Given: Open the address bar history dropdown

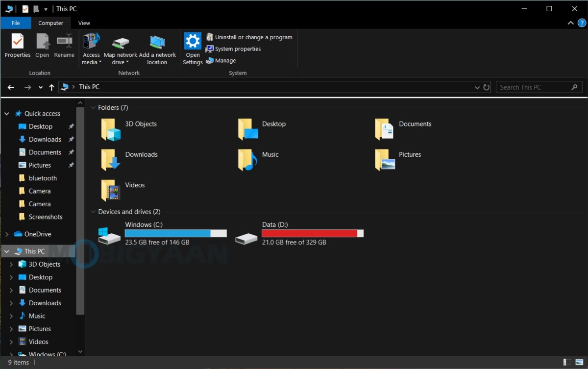Looking at the screenshot, I should (x=477, y=87).
